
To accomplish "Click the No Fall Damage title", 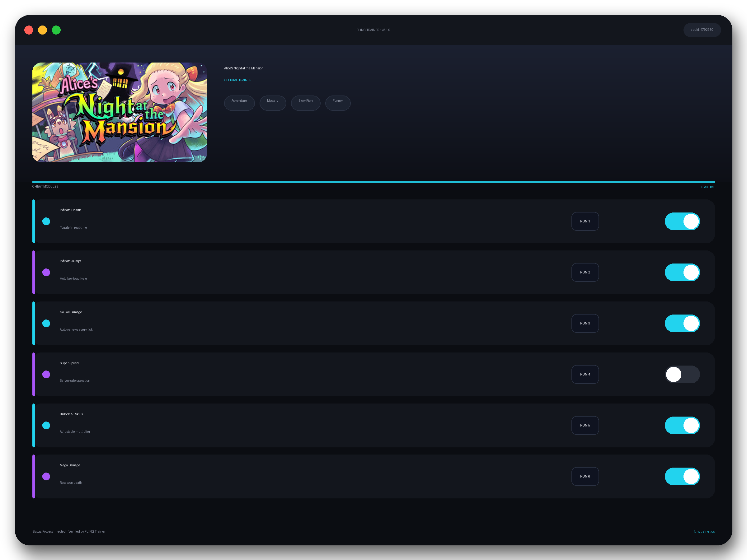I will pyautogui.click(x=71, y=312).
